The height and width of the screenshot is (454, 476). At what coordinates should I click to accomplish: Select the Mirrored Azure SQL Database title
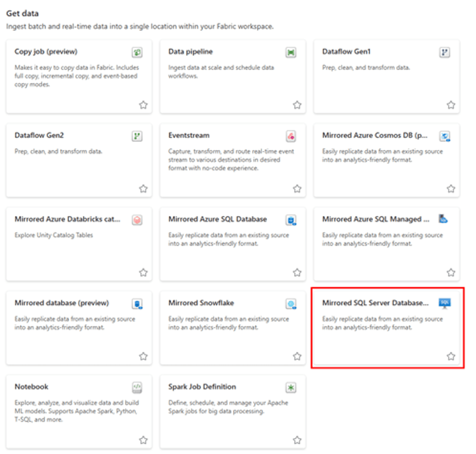[218, 219]
